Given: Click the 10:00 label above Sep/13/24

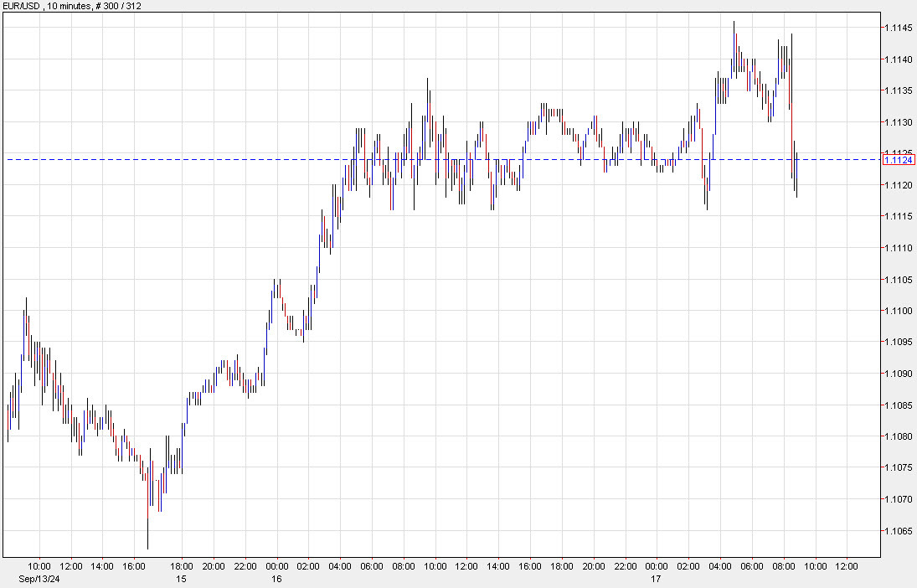Looking at the screenshot, I should tap(39, 566).
